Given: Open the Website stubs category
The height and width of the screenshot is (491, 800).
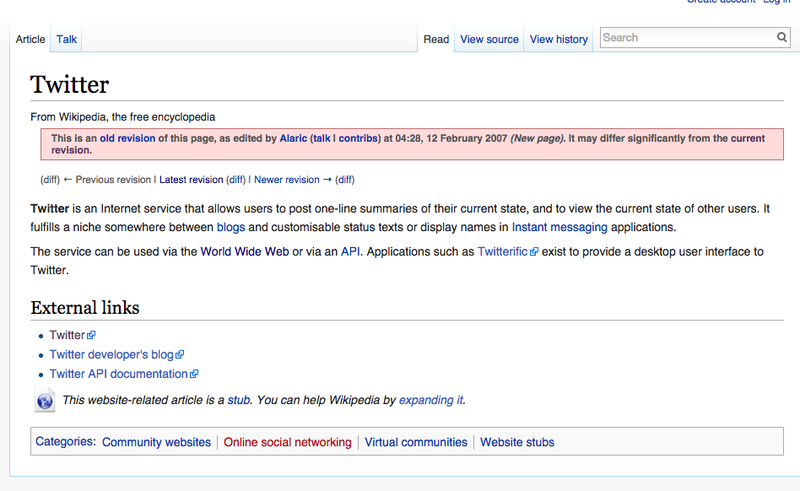Looking at the screenshot, I should point(517,442).
